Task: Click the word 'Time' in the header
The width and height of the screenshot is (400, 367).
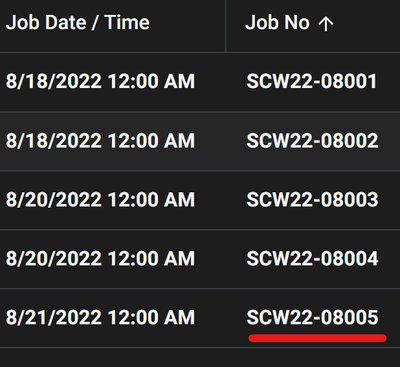Action: (x=127, y=23)
